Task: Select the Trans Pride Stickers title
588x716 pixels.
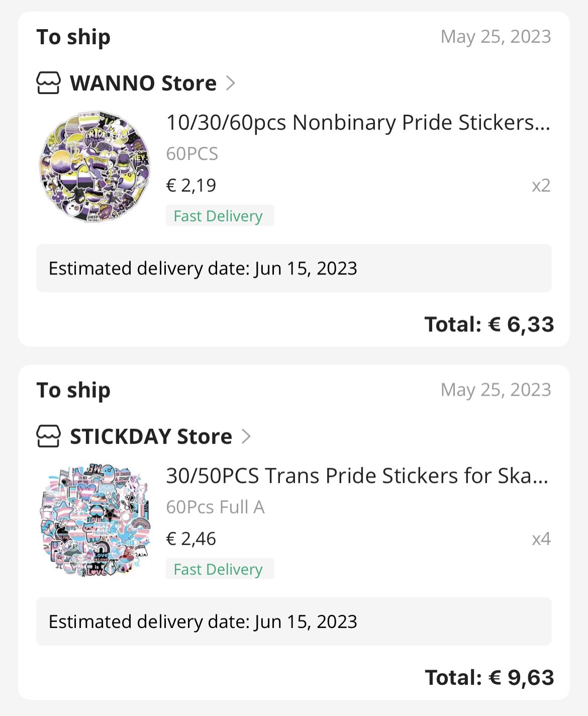Action: click(x=357, y=476)
